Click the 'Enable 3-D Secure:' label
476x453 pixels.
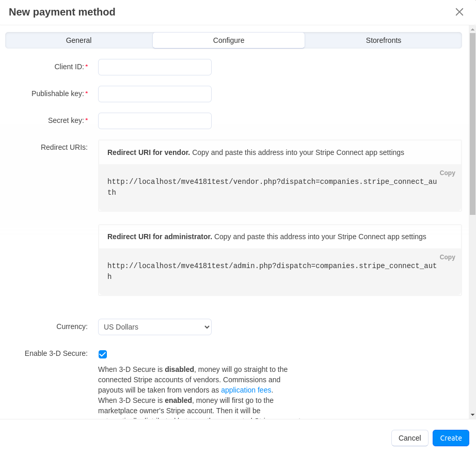[56, 353]
